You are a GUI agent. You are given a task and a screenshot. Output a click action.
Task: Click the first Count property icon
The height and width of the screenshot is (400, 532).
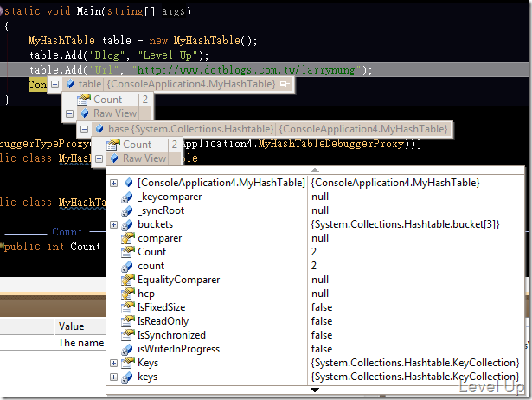pyautogui.click(x=83, y=100)
